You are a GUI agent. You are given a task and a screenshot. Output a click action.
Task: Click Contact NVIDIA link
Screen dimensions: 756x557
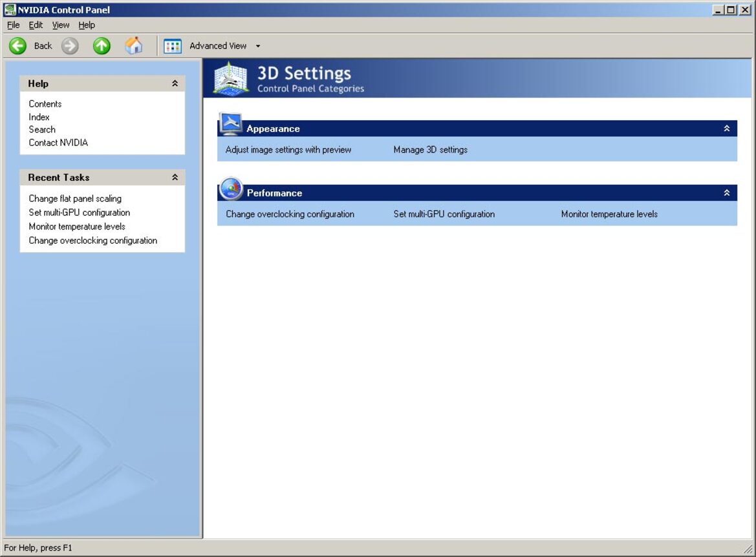[x=58, y=143]
